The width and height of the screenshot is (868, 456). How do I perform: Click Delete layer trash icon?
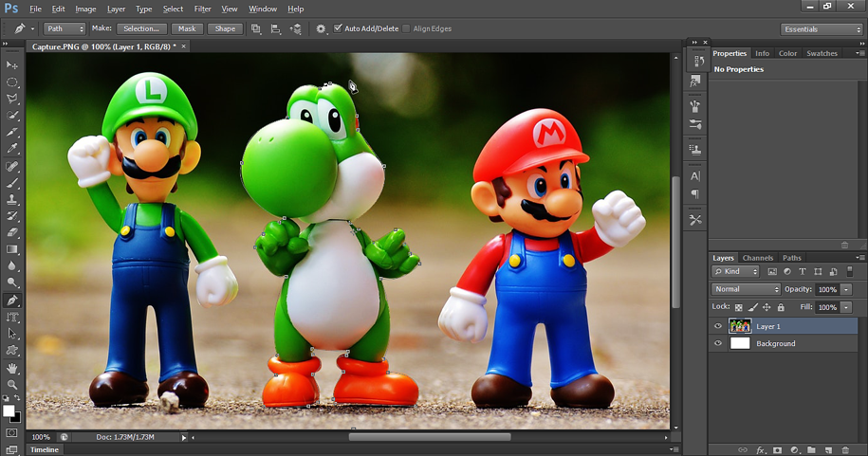pyautogui.click(x=845, y=450)
